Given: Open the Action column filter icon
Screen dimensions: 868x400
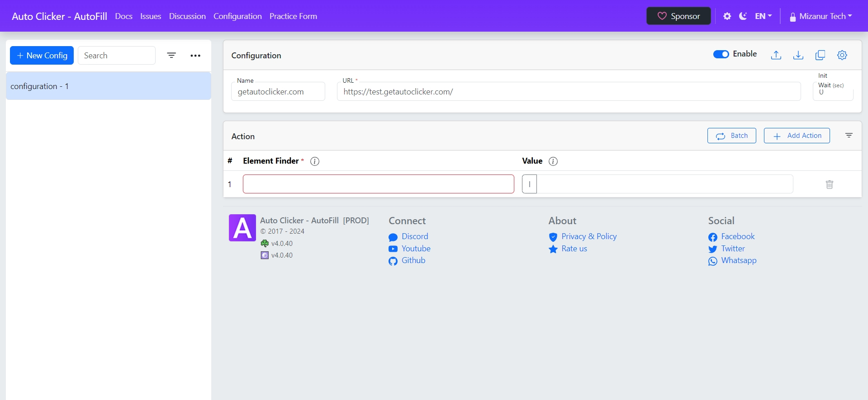Looking at the screenshot, I should tap(849, 136).
